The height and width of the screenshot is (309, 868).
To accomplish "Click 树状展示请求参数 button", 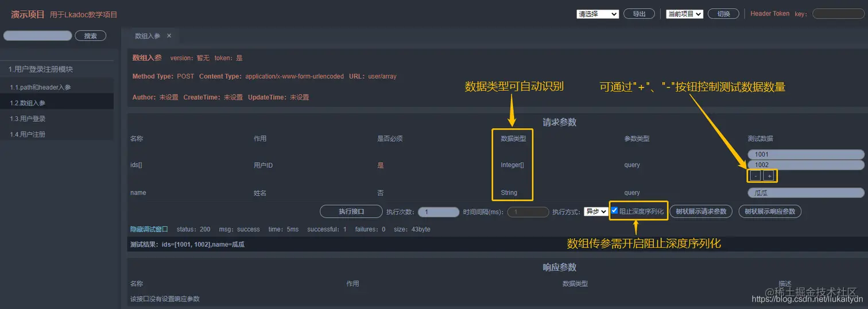I will tap(701, 211).
